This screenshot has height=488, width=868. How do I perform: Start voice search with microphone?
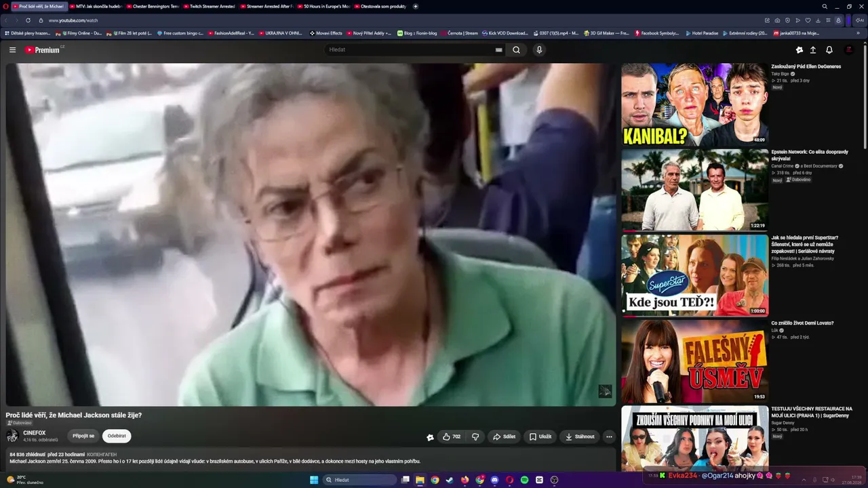pos(539,49)
